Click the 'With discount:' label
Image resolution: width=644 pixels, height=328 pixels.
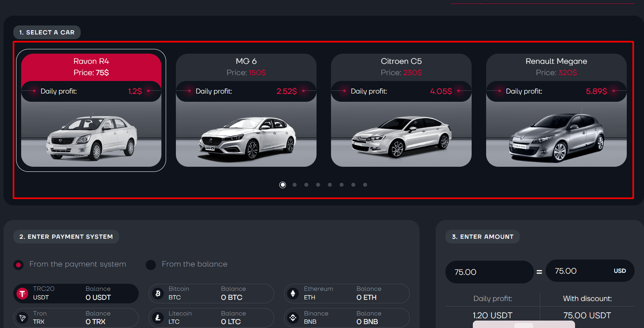[x=588, y=299]
